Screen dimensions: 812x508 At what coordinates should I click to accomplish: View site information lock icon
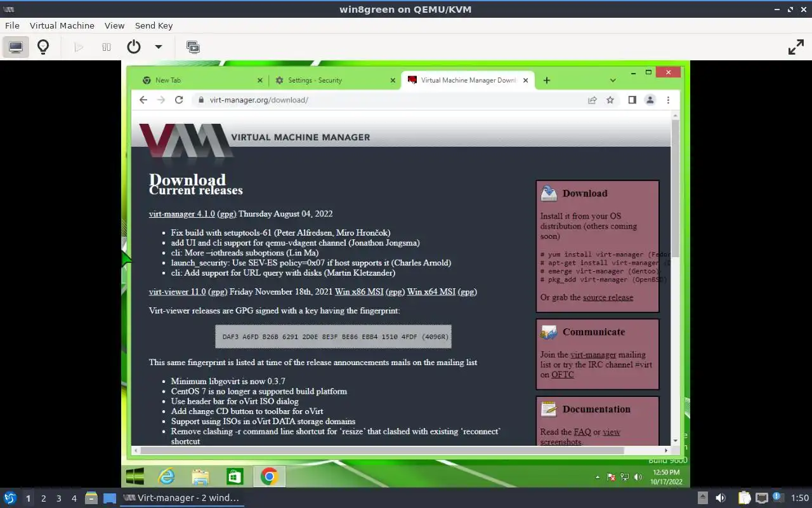pyautogui.click(x=200, y=100)
